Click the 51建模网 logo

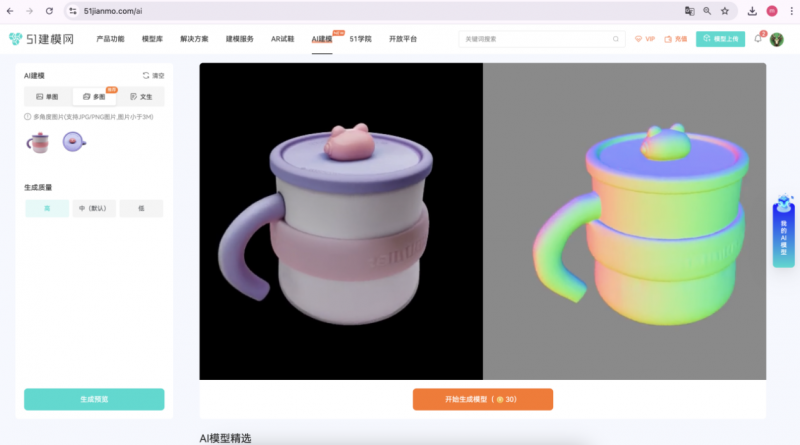point(40,39)
